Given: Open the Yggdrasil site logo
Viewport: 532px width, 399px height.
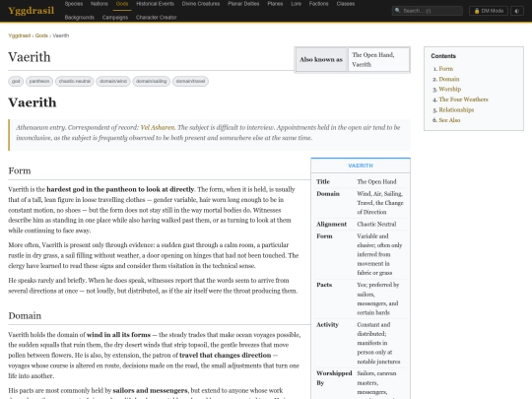Looking at the screenshot, I should coord(31,11).
